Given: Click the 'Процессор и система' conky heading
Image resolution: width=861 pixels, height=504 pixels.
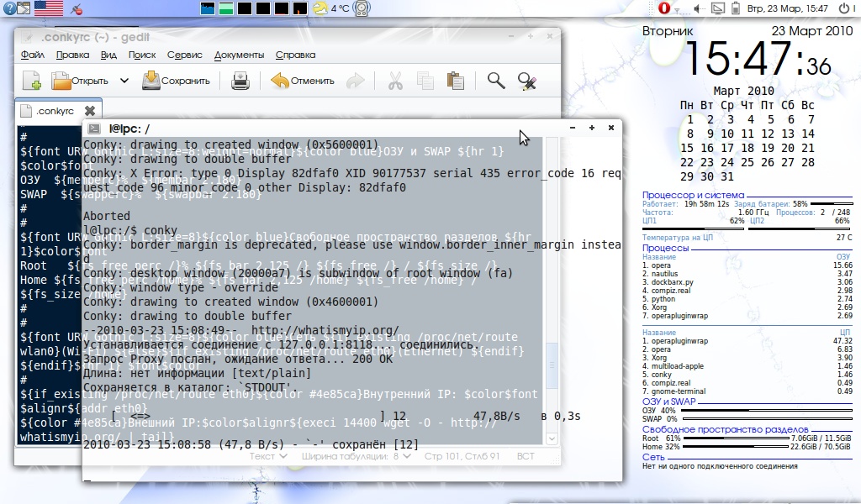Looking at the screenshot, I should point(694,195).
